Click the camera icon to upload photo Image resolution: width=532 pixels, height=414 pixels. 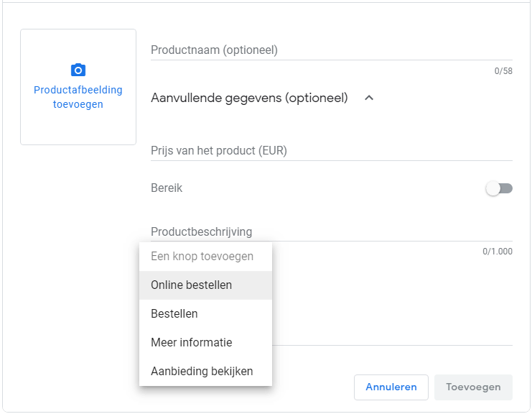click(x=78, y=70)
